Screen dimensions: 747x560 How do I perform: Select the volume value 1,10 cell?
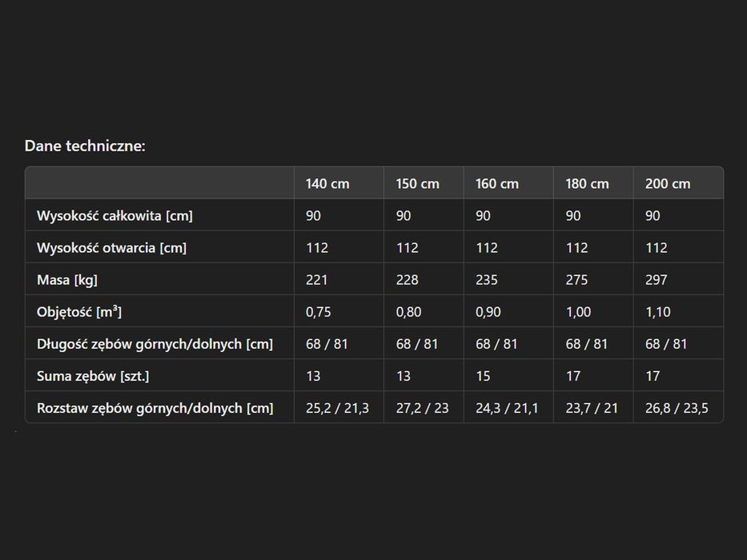(x=678, y=311)
